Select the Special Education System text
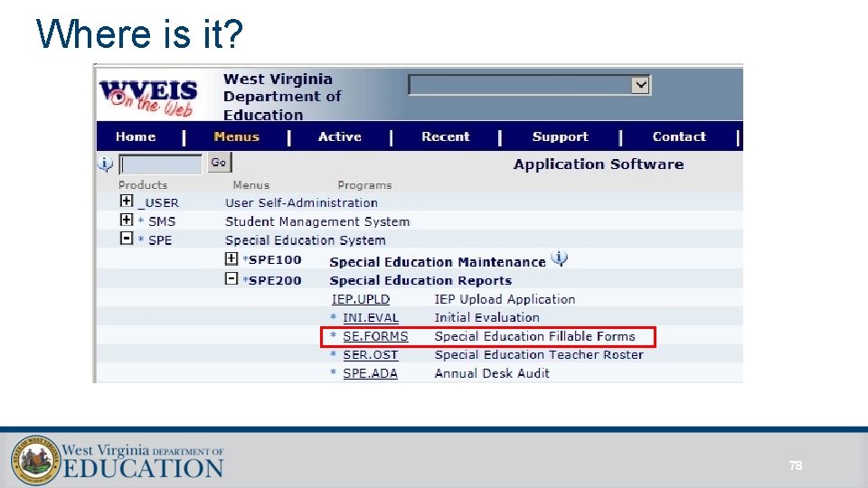 point(305,240)
